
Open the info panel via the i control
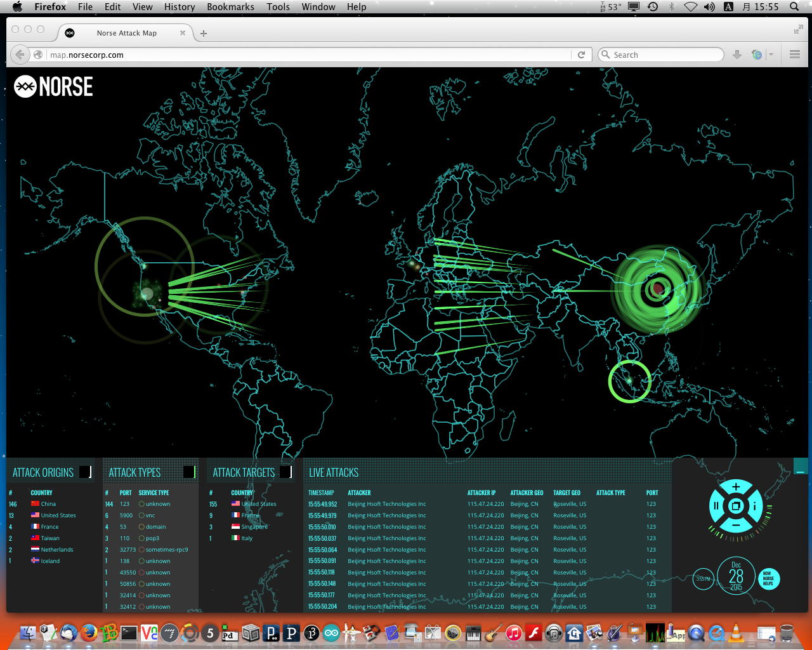[x=754, y=506]
